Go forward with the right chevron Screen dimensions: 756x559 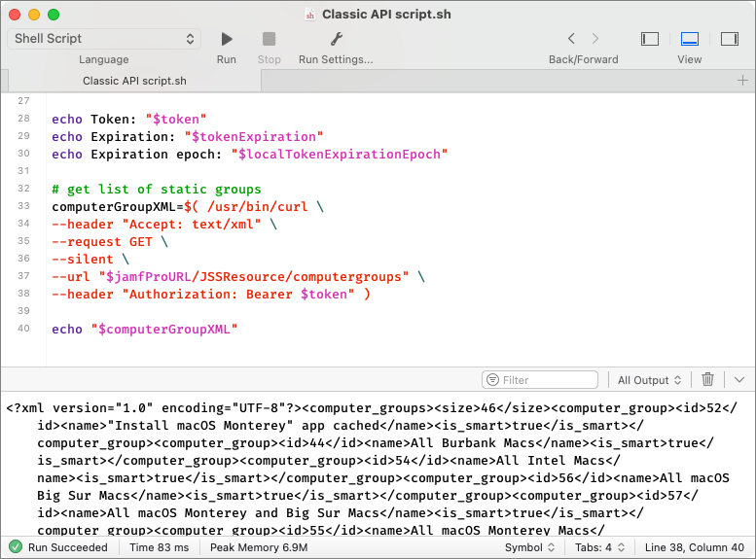click(595, 39)
